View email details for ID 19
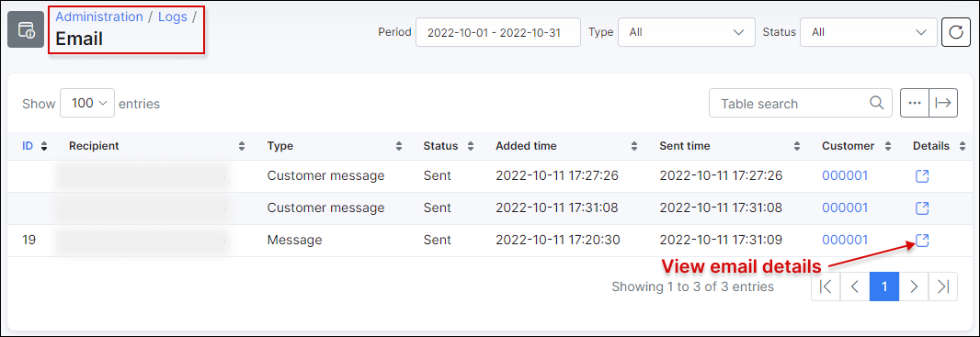Image resolution: width=980 pixels, height=337 pixels. tap(922, 240)
